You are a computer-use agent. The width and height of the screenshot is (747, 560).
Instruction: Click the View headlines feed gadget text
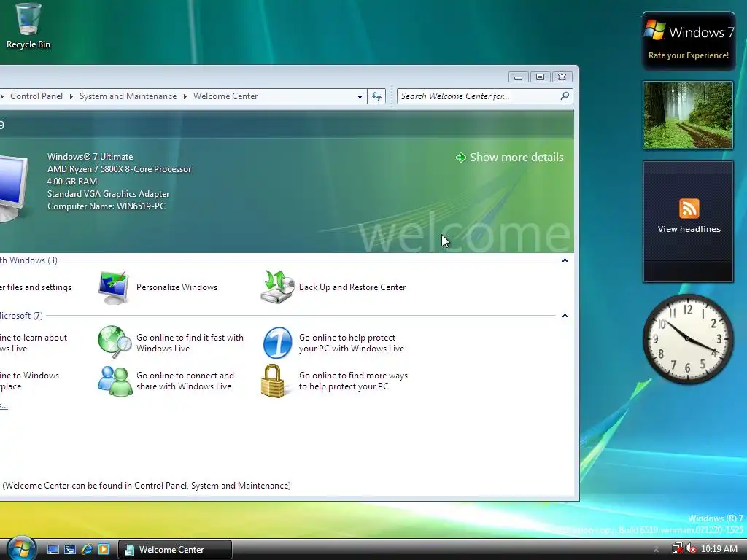tap(689, 229)
